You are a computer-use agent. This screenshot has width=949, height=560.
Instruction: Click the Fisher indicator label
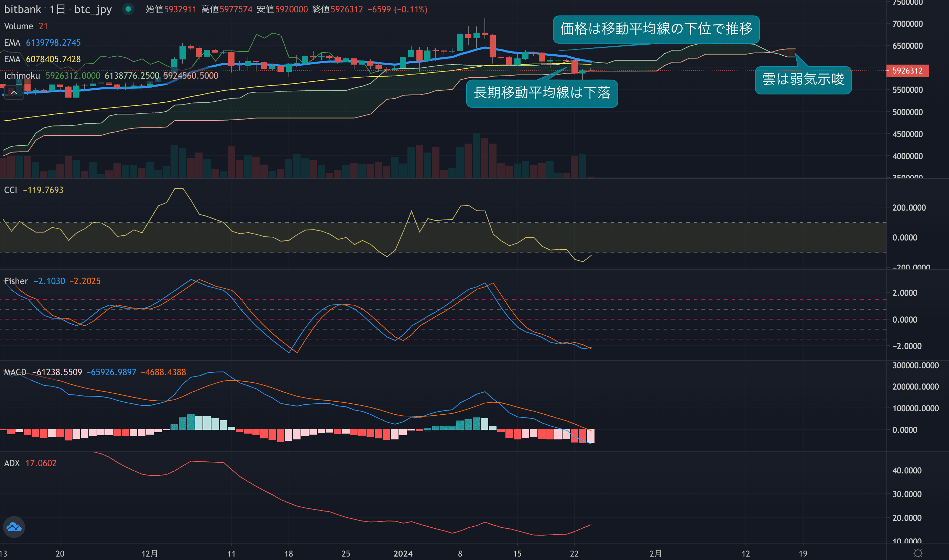[16, 281]
